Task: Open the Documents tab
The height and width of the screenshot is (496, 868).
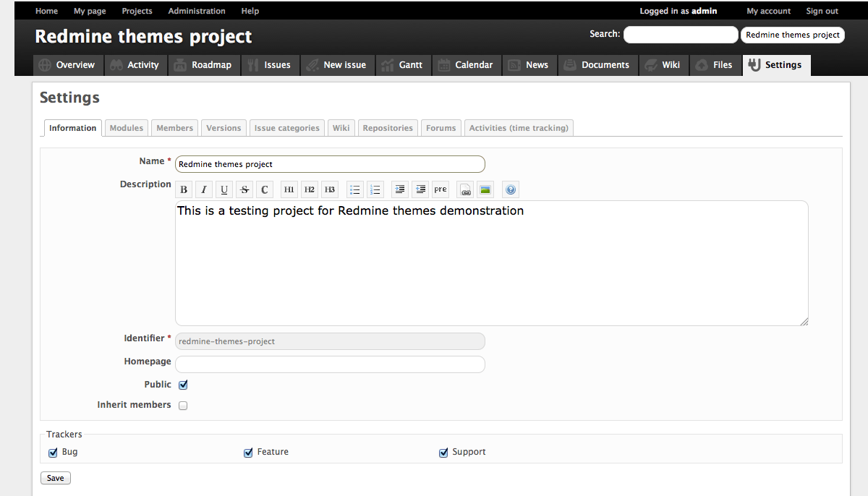Action: pos(598,65)
